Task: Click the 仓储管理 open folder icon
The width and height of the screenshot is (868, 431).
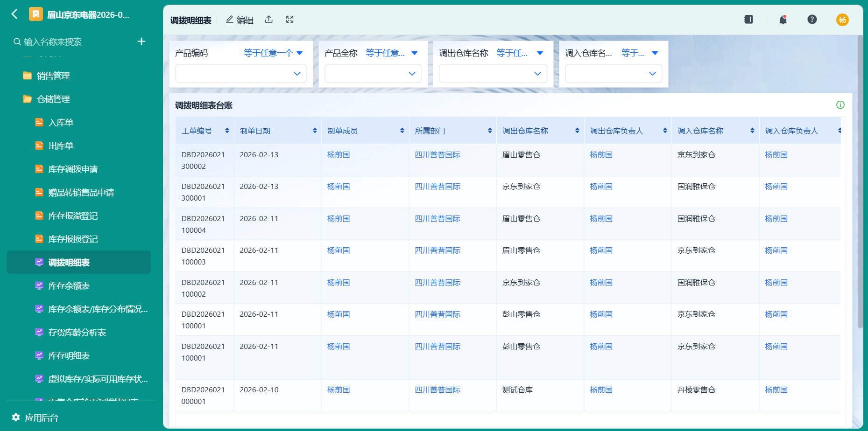Action: (x=28, y=99)
